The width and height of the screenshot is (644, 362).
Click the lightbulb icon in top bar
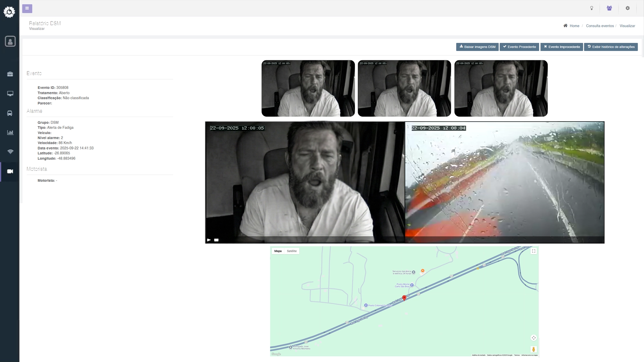(592, 8)
